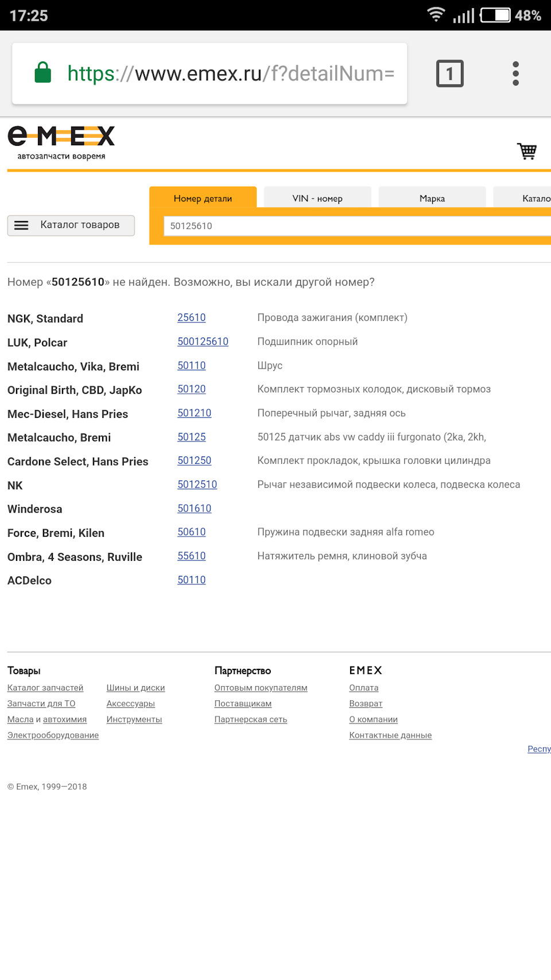
Task: Open the 50110 link for Metalcaucho, Vika, Bremi
Action: [x=192, y=366]
